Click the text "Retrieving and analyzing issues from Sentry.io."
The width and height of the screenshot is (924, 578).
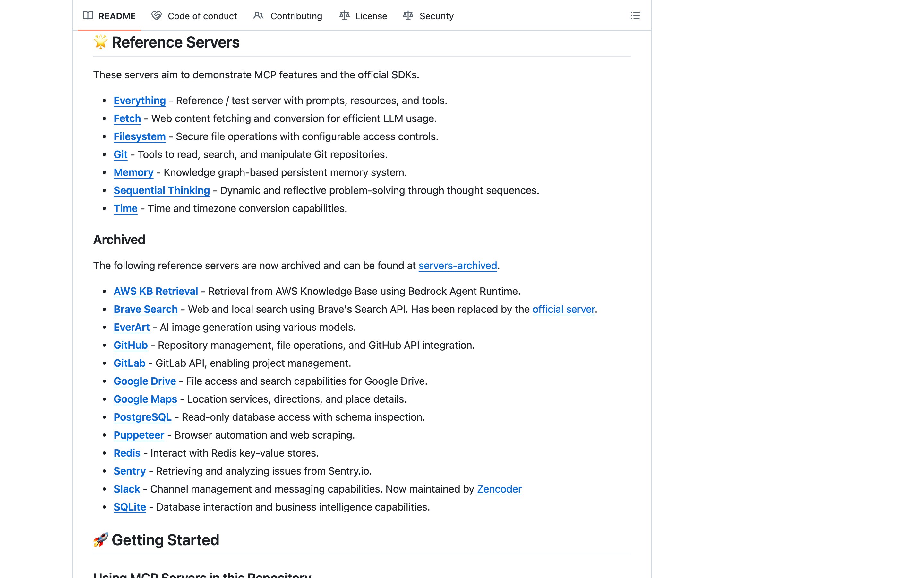[264, 471]
